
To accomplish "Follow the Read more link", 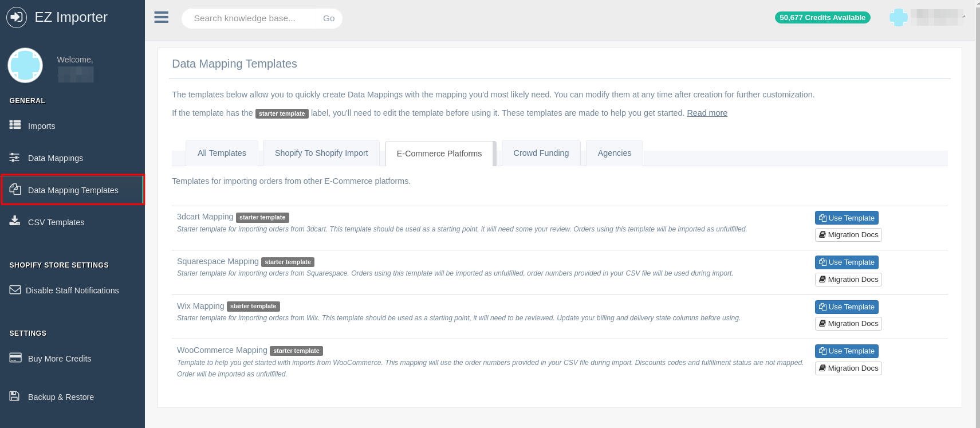I will (x=707, y=113).
